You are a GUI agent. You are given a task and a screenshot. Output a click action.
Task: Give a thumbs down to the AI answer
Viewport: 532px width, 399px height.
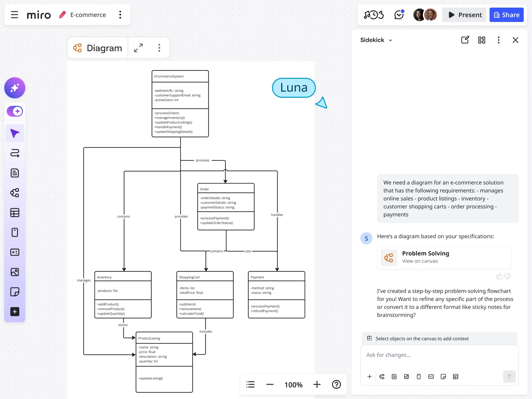tap(507, 276)
